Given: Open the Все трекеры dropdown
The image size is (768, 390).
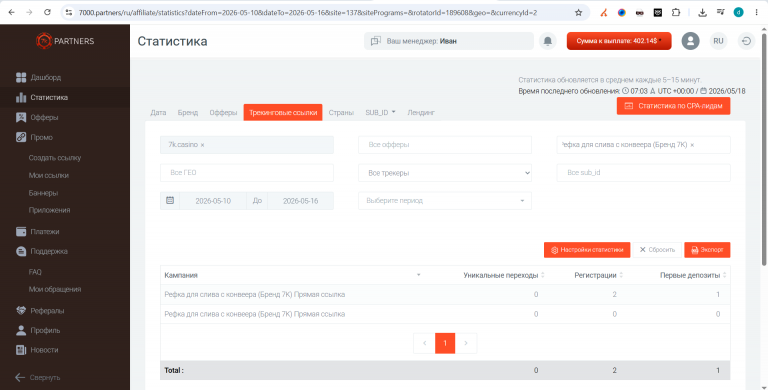Looking at the screenshot, I should coord(445,173).
